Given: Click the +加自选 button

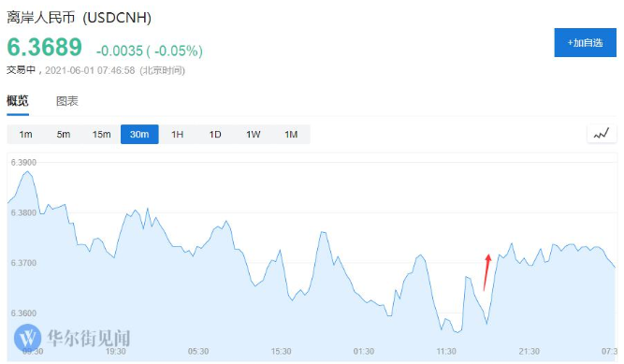Looking at the screenshot, I should point(585,43).
